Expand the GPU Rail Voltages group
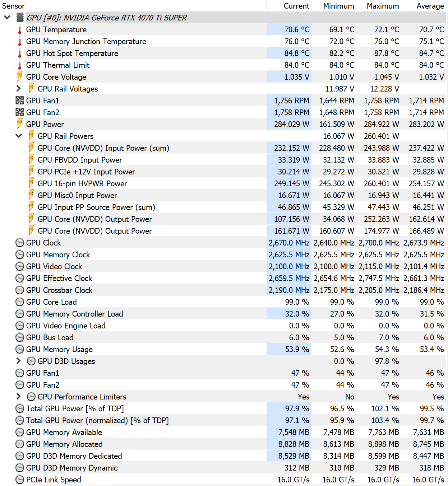448x486 pixels. tap(19, 88)
